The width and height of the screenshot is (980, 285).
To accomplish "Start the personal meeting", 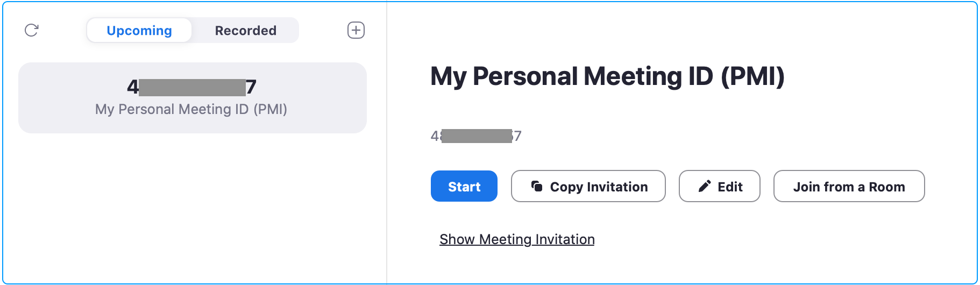I will tap(464, 187).
